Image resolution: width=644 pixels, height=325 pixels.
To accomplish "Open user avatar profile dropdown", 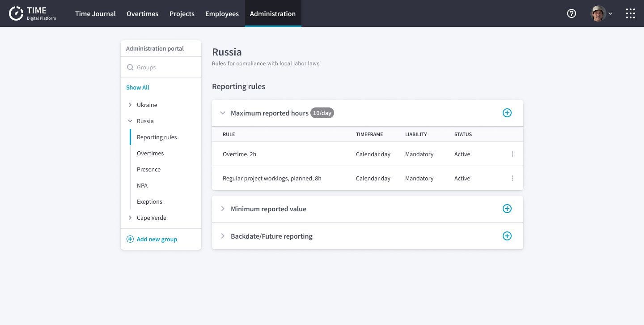I will coord(602,13).
